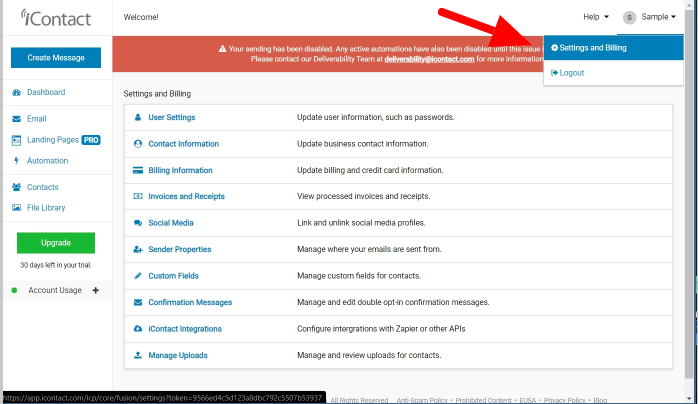The image size is (698, 404).
Task: Click the '30 days left in your trial' text
Action: pos(56,265)
